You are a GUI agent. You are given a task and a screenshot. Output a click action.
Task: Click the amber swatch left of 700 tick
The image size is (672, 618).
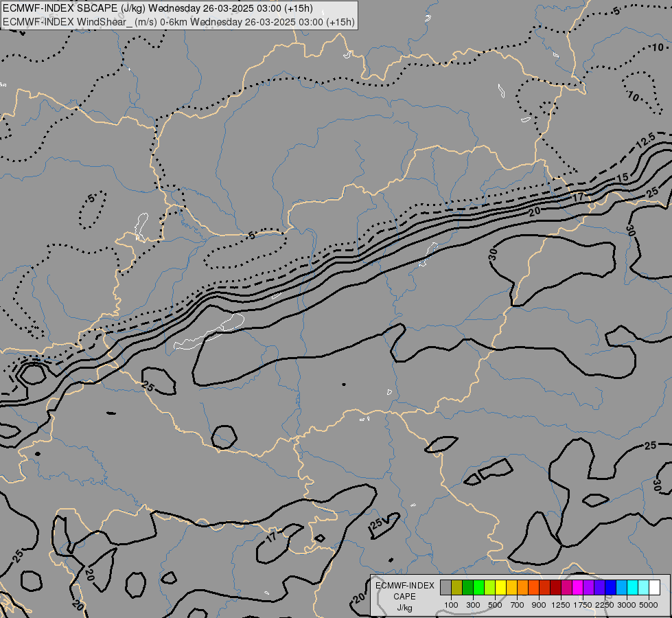[x=511, y=587]
